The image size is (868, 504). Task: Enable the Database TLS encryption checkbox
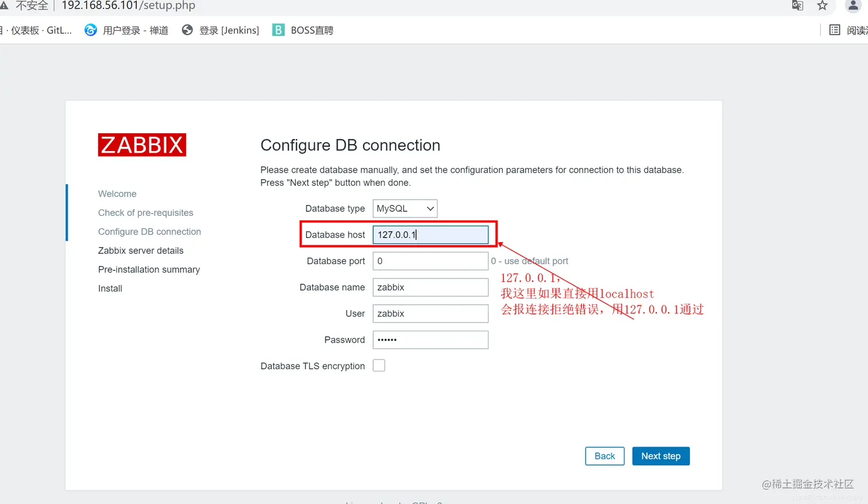[379, 366]
